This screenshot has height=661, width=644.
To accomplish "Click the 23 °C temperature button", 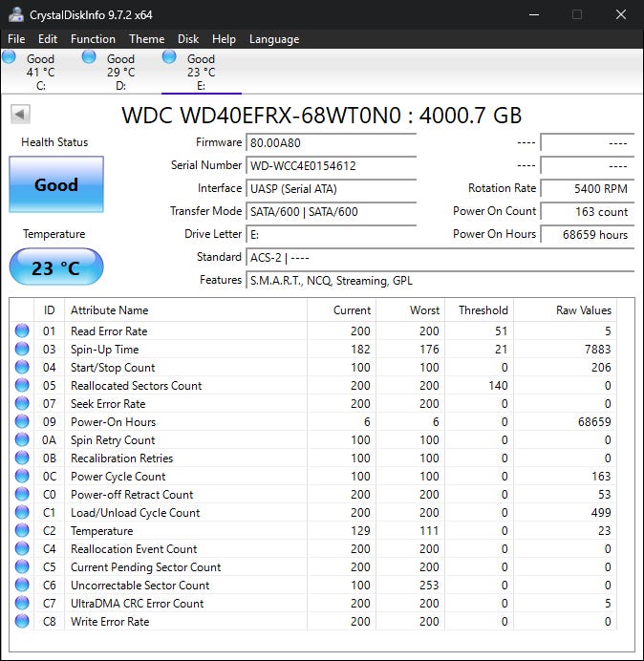I will [56, 267].
